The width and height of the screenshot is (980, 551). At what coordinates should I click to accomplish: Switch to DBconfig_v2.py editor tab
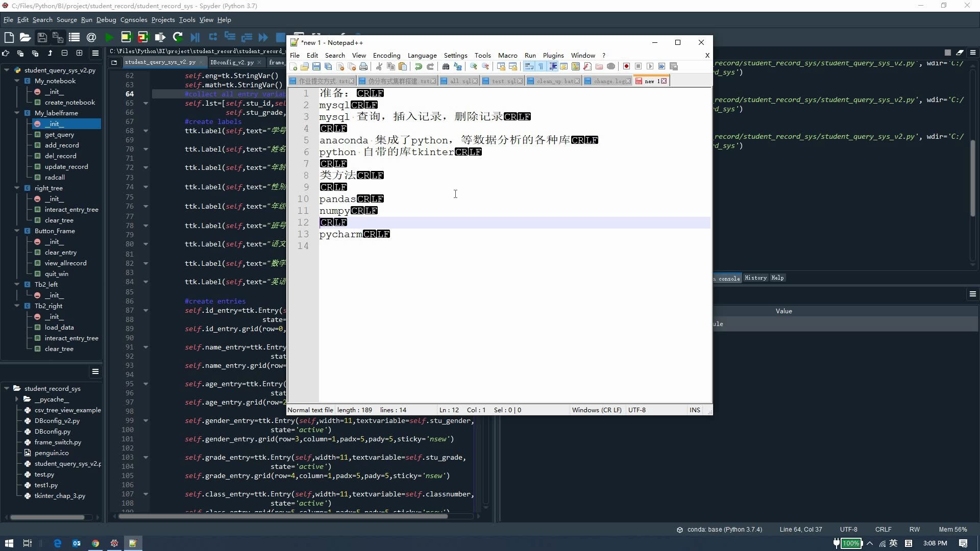232,62
